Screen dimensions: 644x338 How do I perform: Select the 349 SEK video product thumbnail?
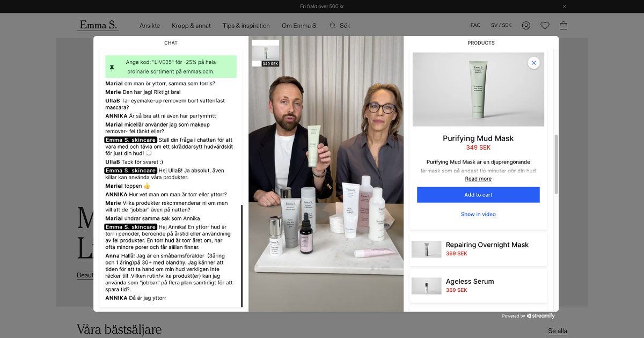click(266, 51)
